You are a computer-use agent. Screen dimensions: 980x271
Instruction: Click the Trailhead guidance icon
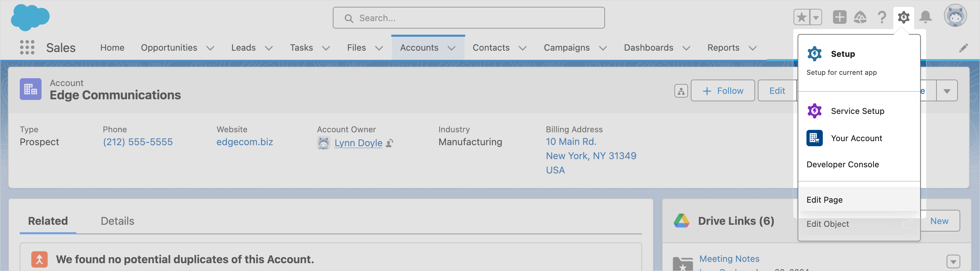pyautogui.click(x=860, y=17)
